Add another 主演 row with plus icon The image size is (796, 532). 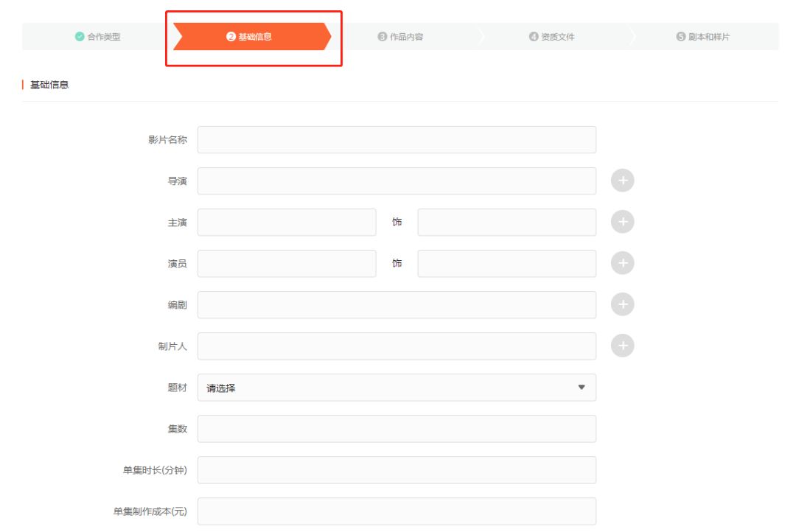tap(622, 222)
